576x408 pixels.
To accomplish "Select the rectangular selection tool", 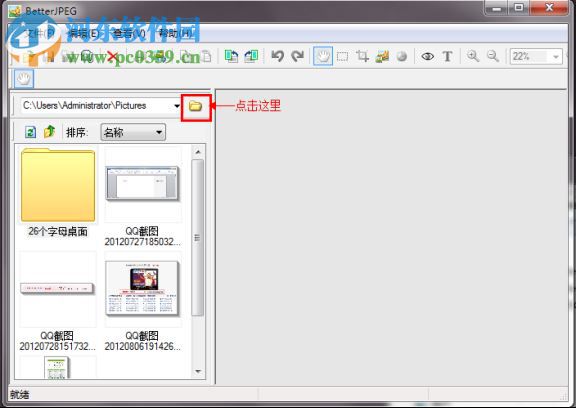I will [342, 57].
